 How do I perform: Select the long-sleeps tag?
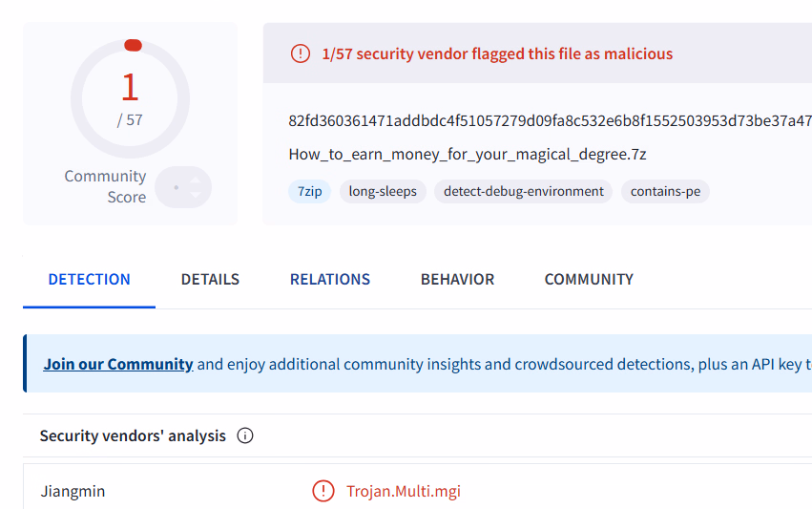coord(383,191)
